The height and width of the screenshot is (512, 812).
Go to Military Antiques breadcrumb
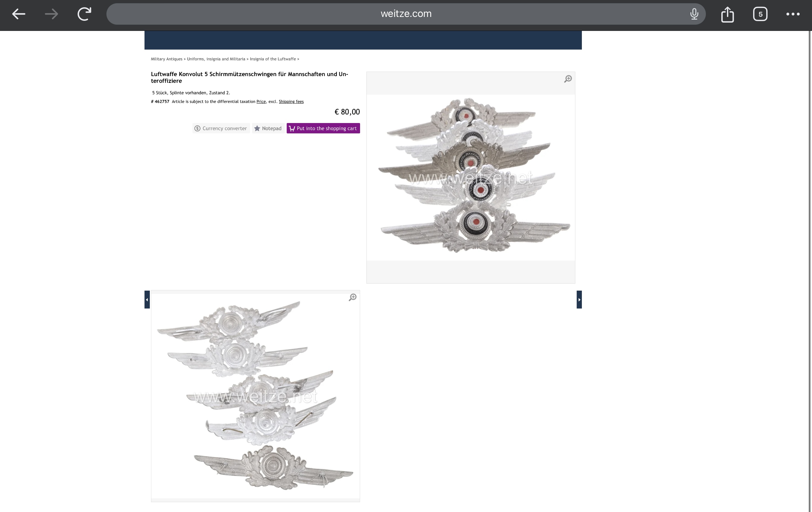(x=167, y=59)
